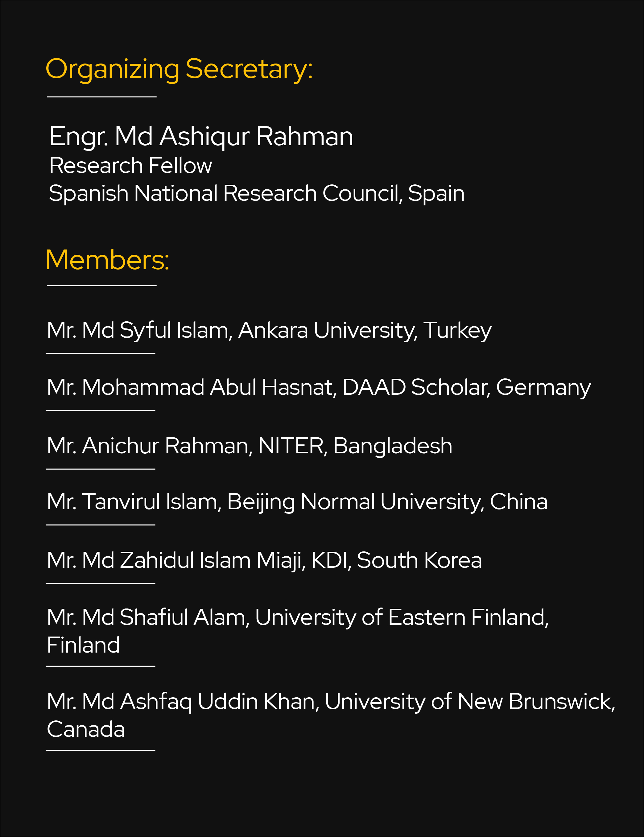The image size is (644, 837).
Task: Select Mr. Md Zahidul Islam Miaji entry
Action: (264, 560)
